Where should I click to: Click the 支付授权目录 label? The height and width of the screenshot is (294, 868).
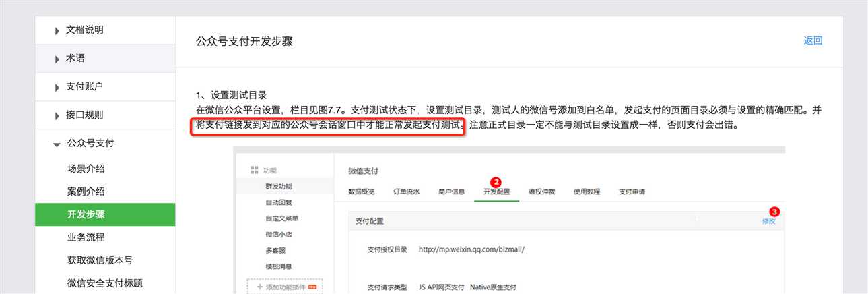[388, 249]
